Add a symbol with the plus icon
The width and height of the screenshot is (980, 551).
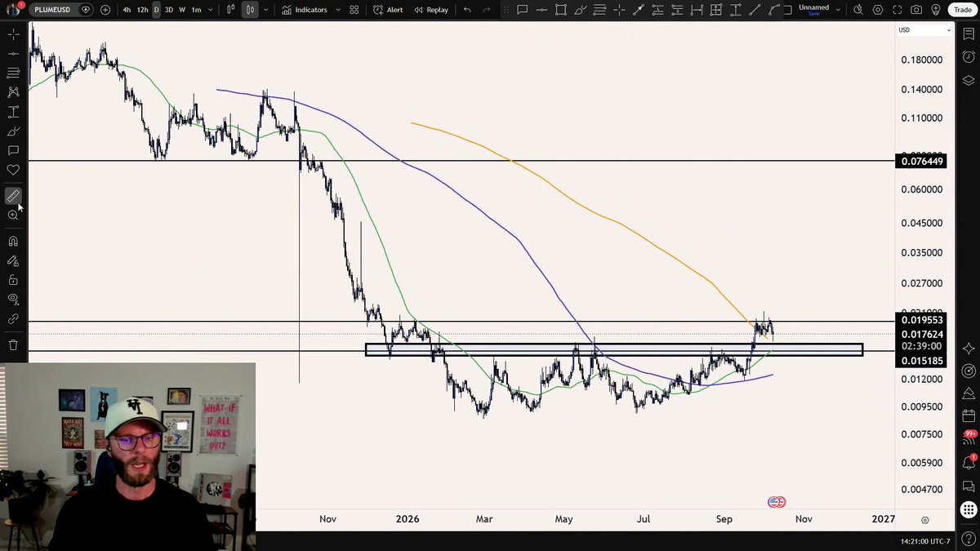click(105, 10)
